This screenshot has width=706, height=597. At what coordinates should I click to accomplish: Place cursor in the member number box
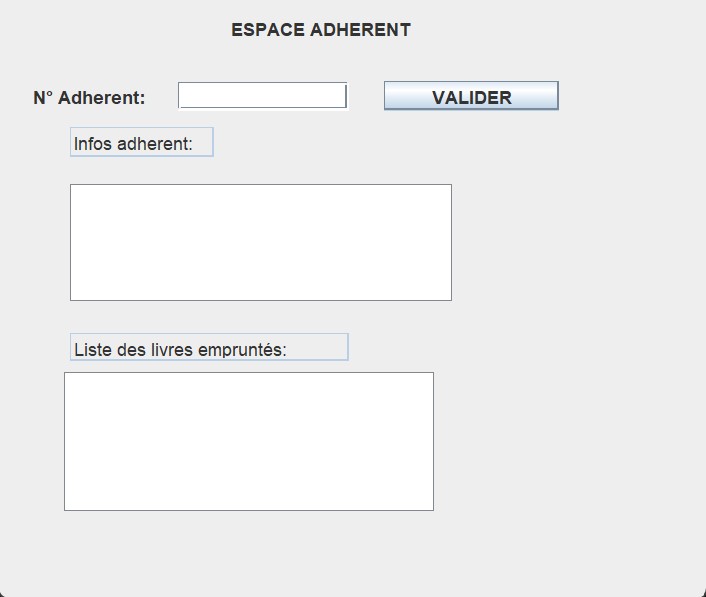(262, 96)
